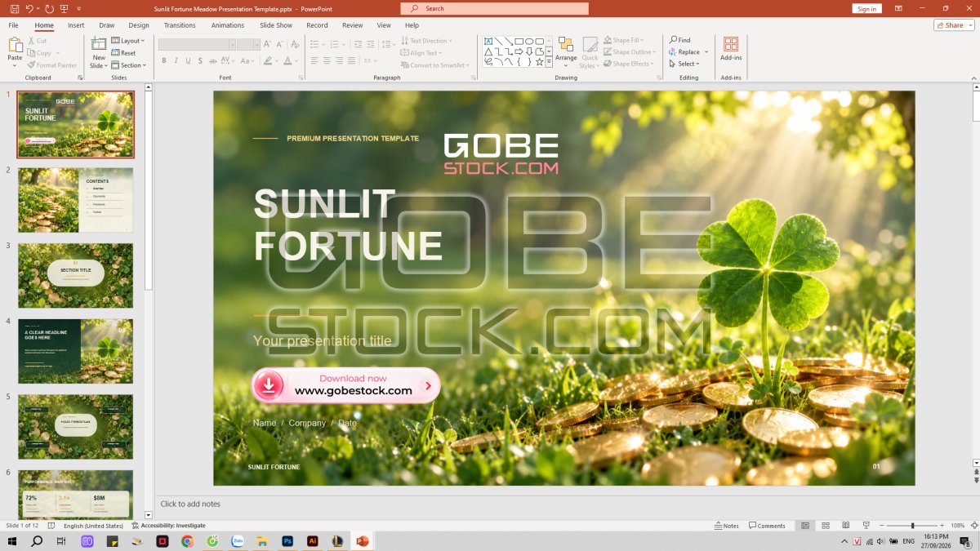The width and height of the screenshot is (980, 551).
Task: Expand the shapes gallery More arrow
Action: point(550,62)
